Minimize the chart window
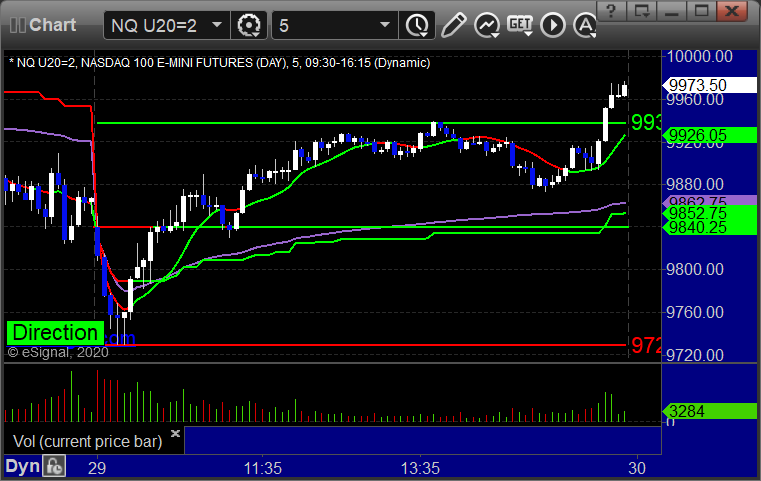761x481 pixels. (x=671, y=11)
